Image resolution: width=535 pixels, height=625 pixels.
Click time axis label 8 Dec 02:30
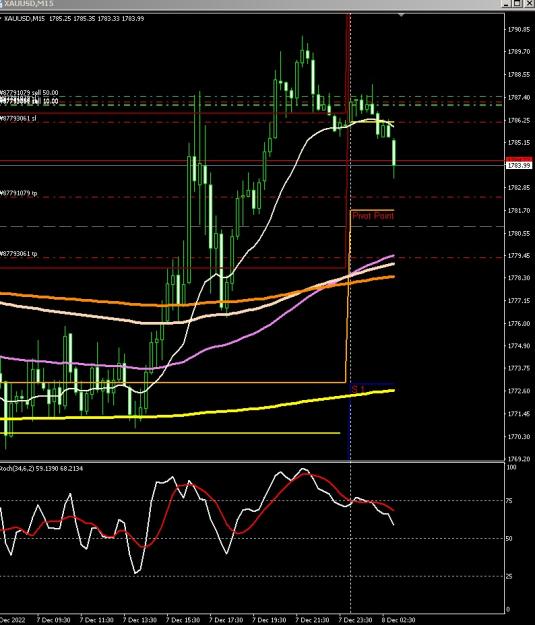pos(398,620)
